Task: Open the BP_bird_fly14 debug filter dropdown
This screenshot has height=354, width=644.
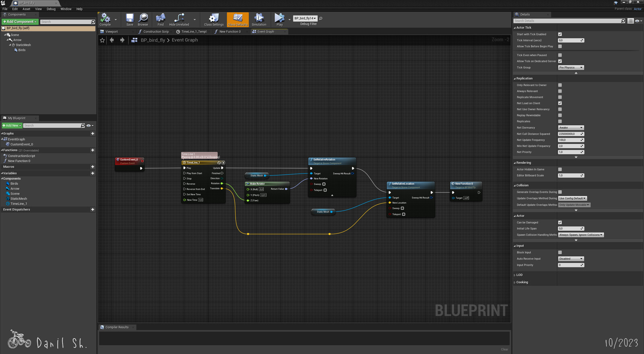Action: pos(305,18)
